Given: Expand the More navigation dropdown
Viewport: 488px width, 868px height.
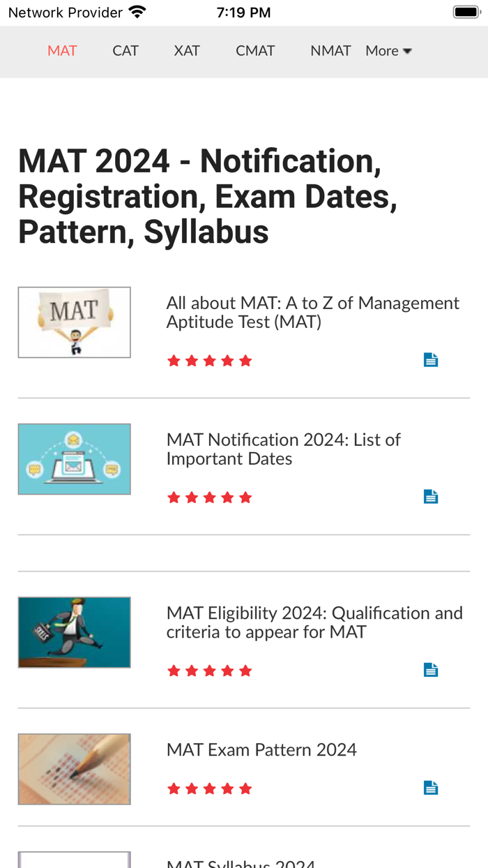Looking at the screenshot, I should click(388, 50).
